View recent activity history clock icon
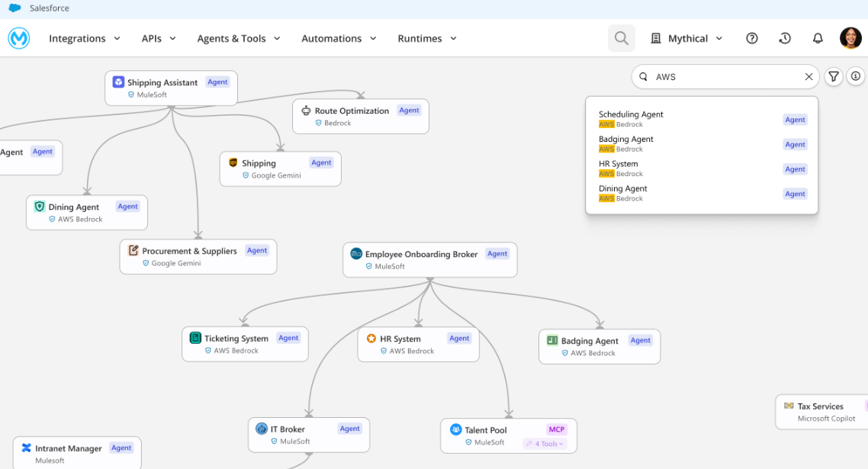This screenshot has width=868, height=469. 784,38
